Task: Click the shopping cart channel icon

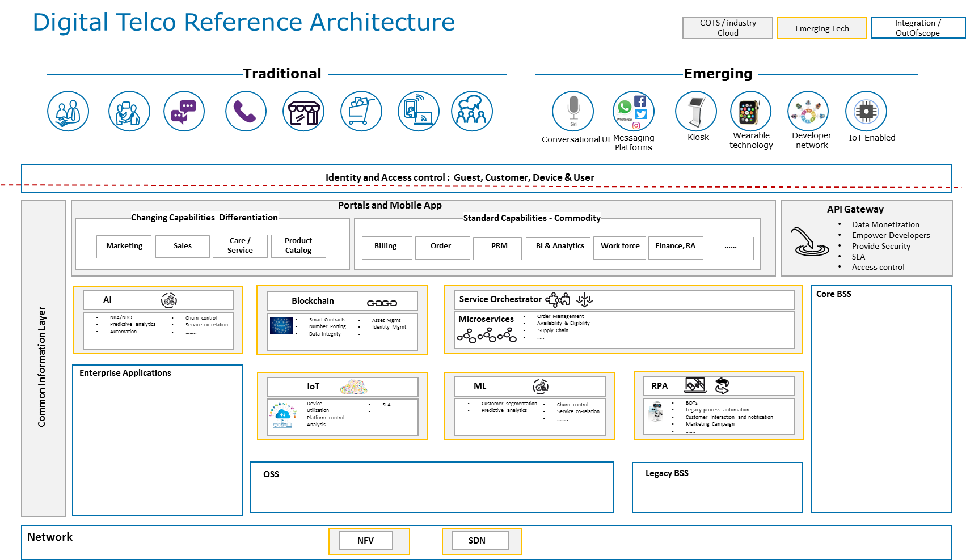Action: tap(361, 112)
